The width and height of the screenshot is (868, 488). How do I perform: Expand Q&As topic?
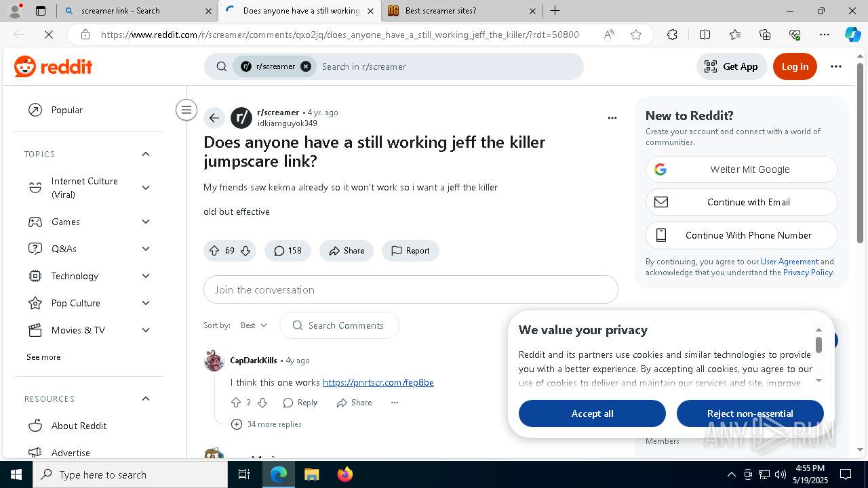click(146, 249)
